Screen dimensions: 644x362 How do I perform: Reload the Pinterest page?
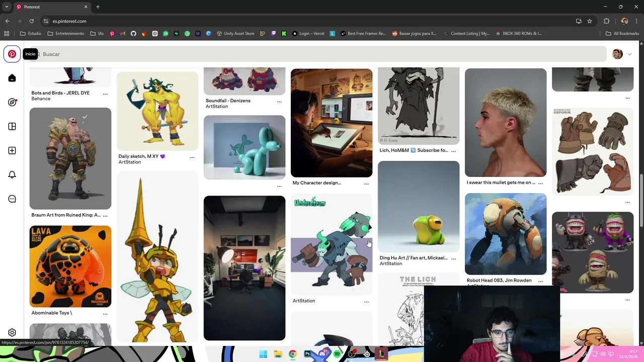pos(31,21)
